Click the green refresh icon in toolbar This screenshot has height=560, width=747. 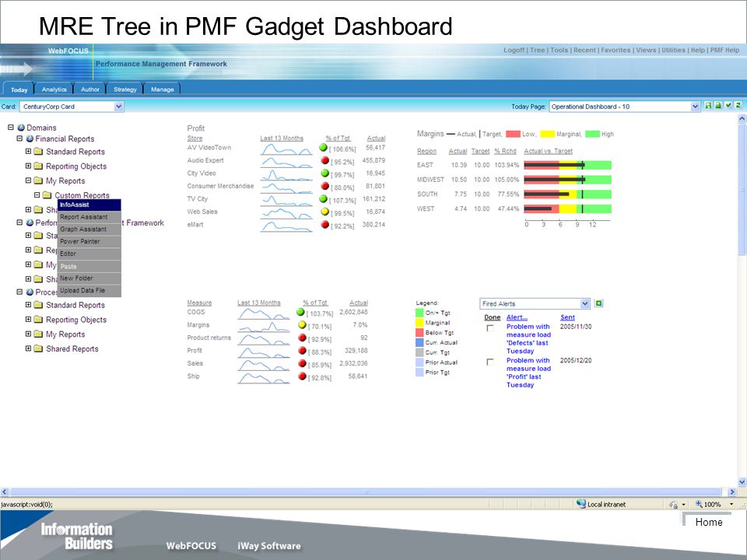738,106
